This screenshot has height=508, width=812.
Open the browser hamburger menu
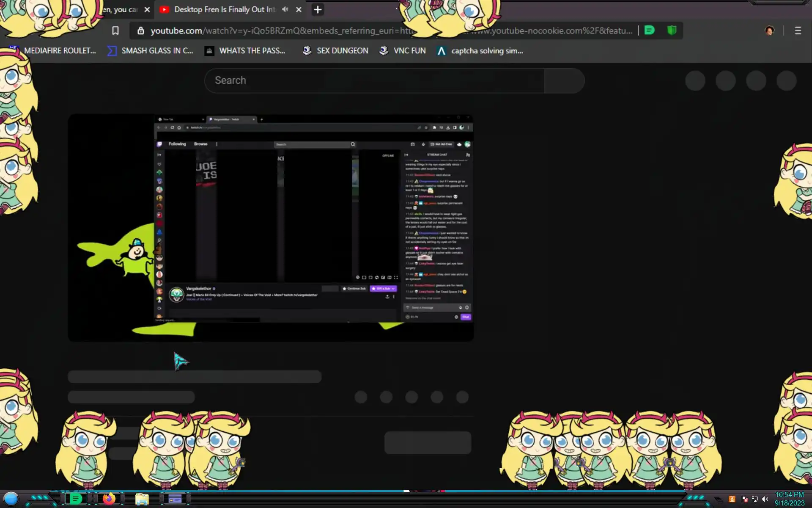pyautogui.click(x=798, y=30)
